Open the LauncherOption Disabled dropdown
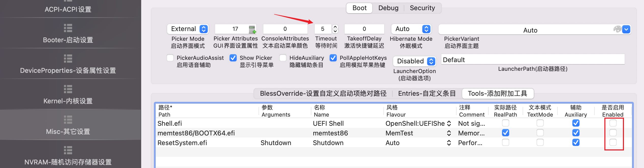 point(414,61)
